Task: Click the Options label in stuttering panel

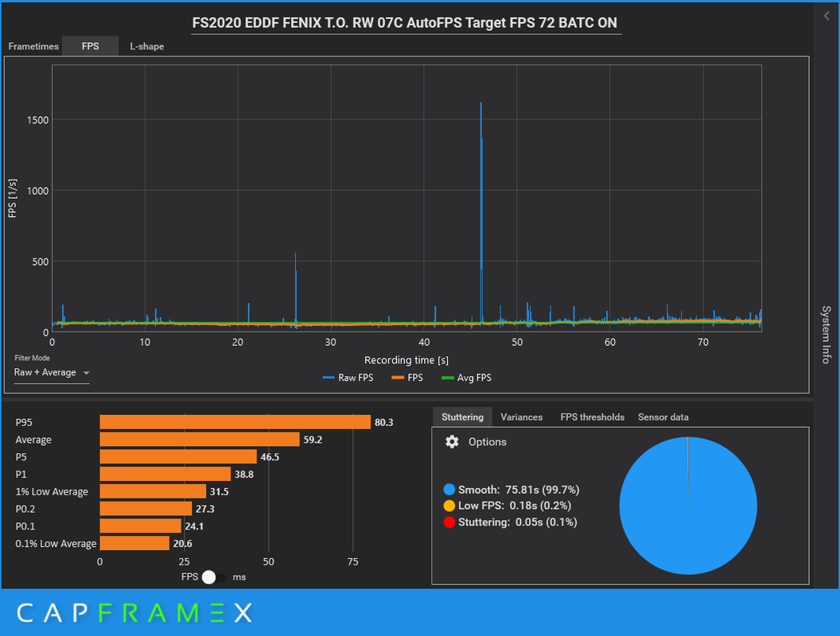Action: tap(488, 442)
